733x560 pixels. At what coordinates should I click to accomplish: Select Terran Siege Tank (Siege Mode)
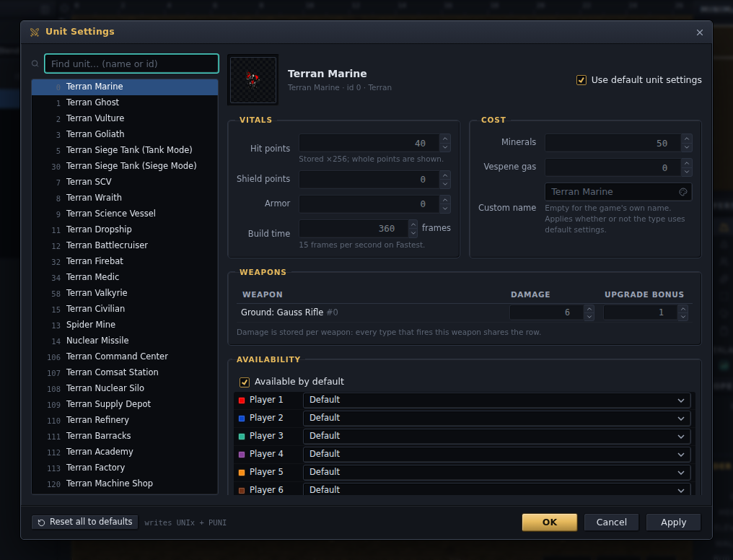[125, 166]
